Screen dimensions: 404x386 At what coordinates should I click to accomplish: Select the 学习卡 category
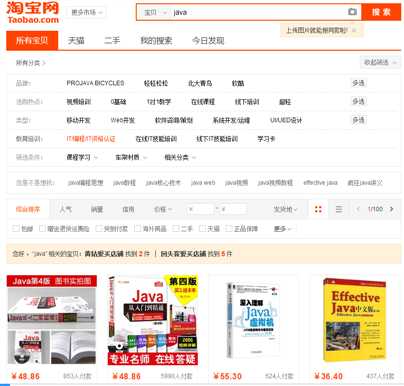click(266, 139)
